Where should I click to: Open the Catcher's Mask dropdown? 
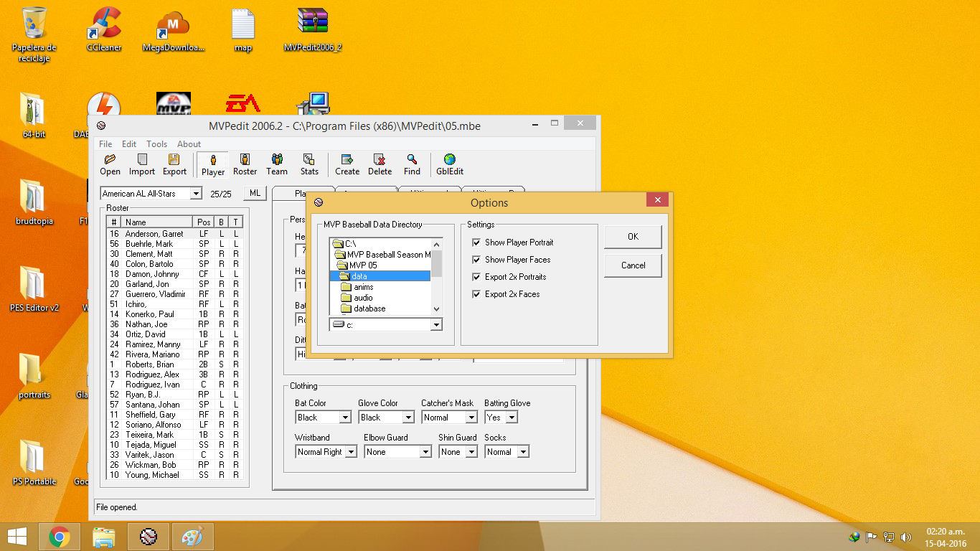tap(471, 418)
